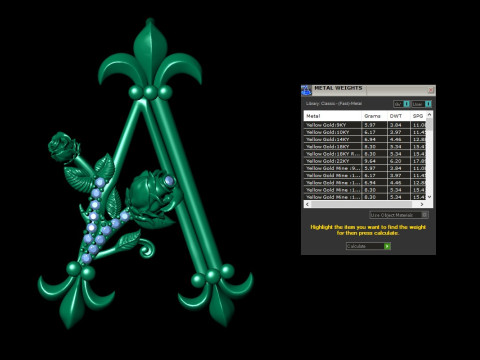
Task: Click the horizontal scrollbar right arrow
Action: pos(422,204)
